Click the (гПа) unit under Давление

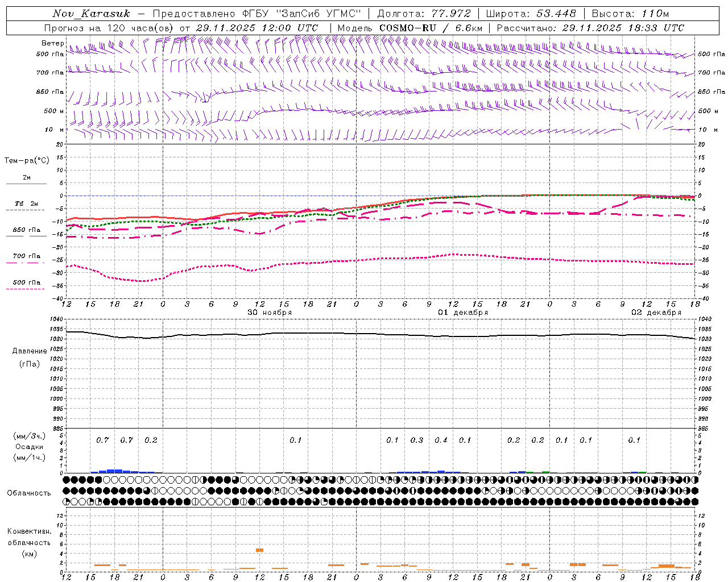pyautogui.click(x=29, y=364)
